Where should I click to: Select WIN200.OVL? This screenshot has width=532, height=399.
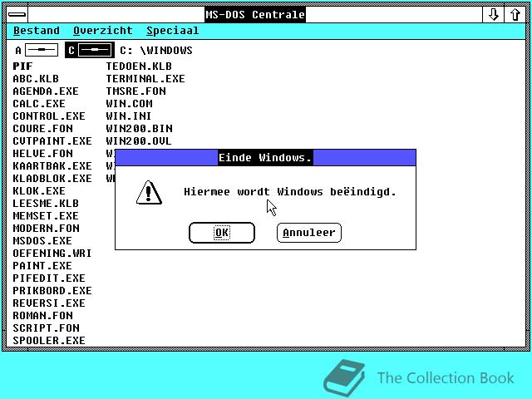pos(139,141)
